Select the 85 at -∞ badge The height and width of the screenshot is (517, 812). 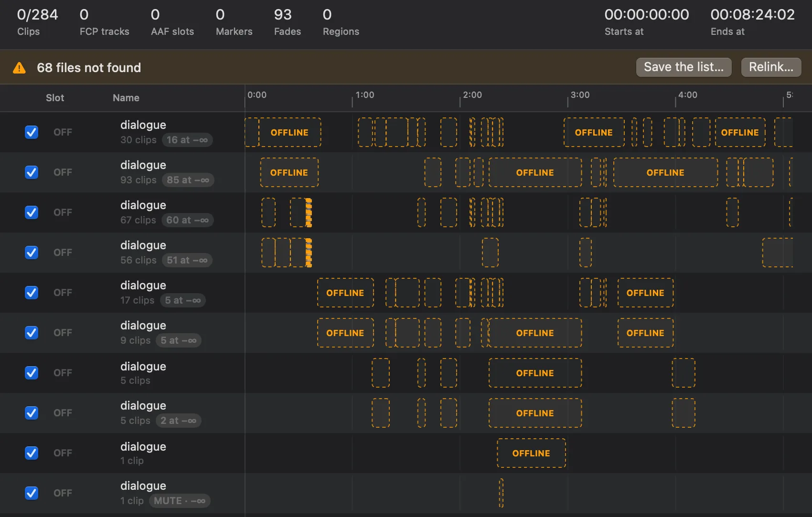point(188,180)
